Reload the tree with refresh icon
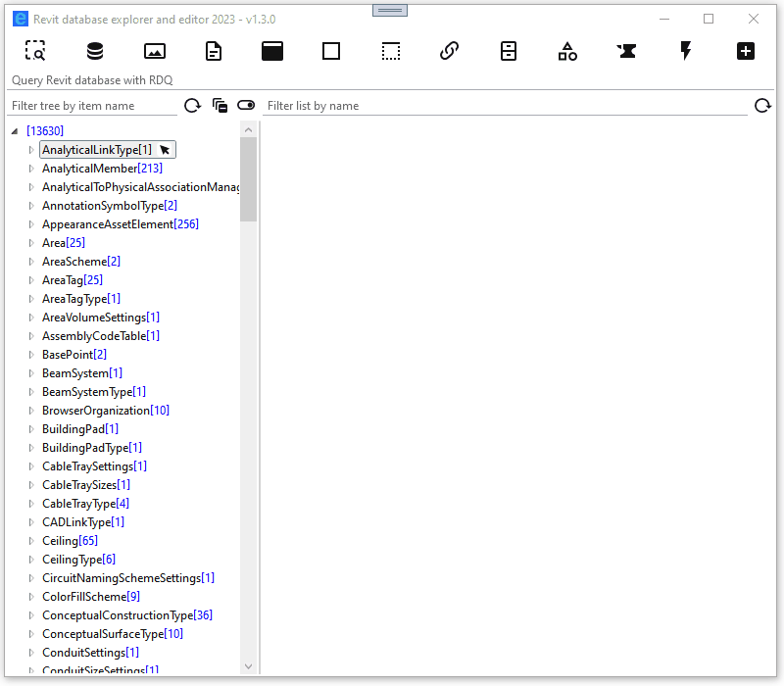Viewport: 784px width, 686px height. click(x=192, y=106)
